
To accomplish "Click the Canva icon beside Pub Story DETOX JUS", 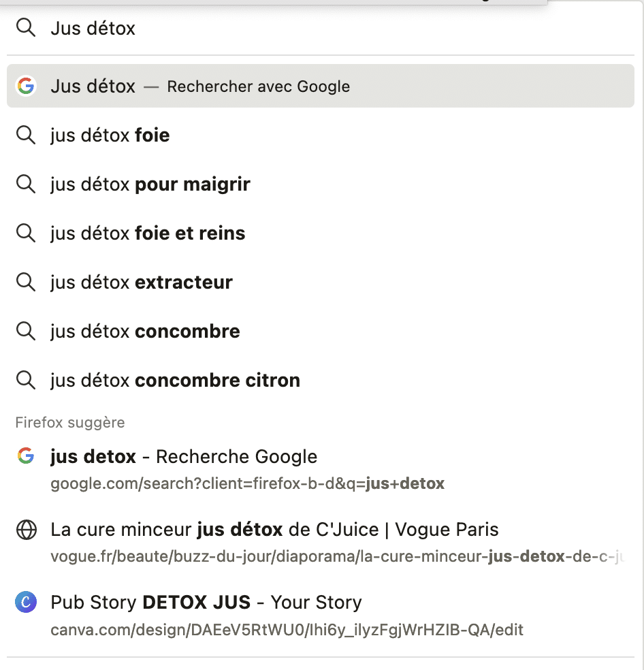I will [26, 603].
